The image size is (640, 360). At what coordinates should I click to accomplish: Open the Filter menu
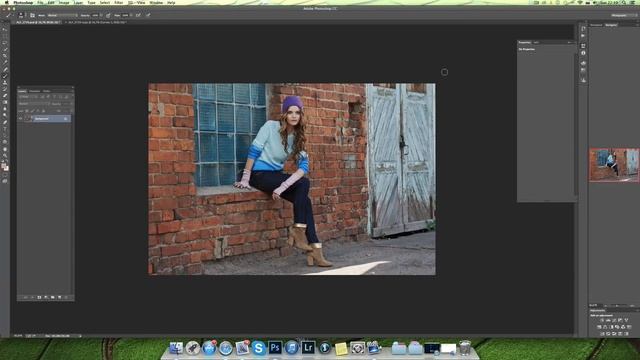pyautogui.click(x=118, y=2)
